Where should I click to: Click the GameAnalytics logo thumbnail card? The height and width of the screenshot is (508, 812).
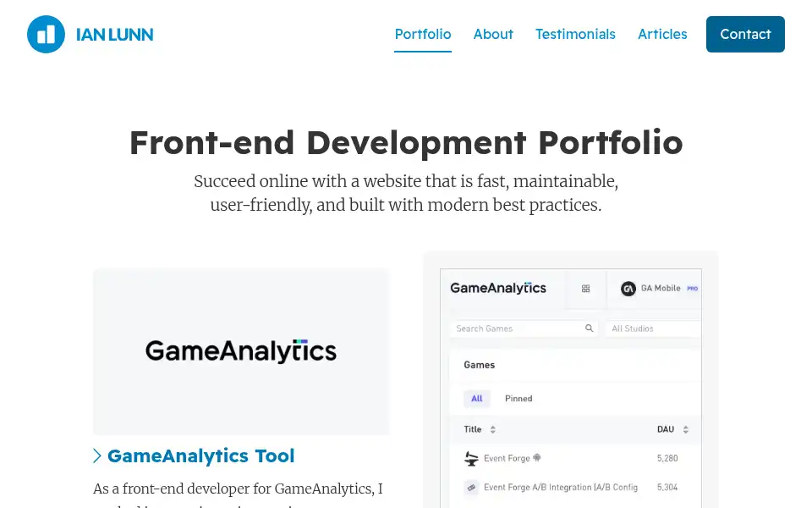pyautogui.click(x=241, y=351)
